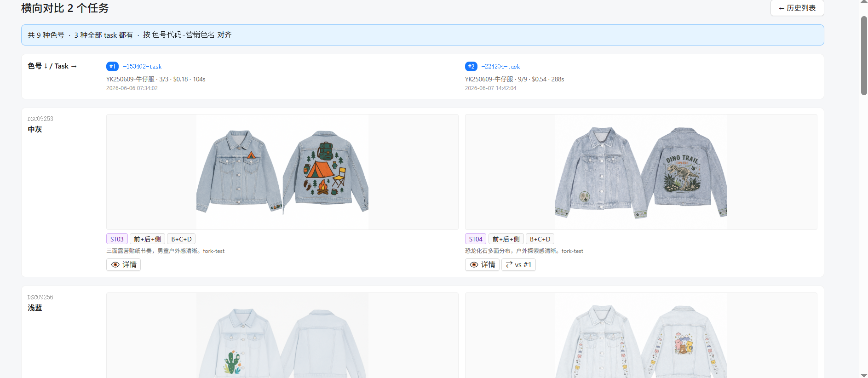Select the ST03 style tag
This screenshot has height=378, width=868.
pos(117,239)
